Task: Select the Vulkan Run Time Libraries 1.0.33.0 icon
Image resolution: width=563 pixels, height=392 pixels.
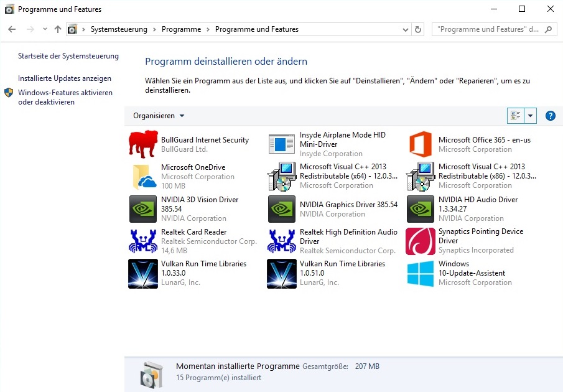Action: click(143, 274)
